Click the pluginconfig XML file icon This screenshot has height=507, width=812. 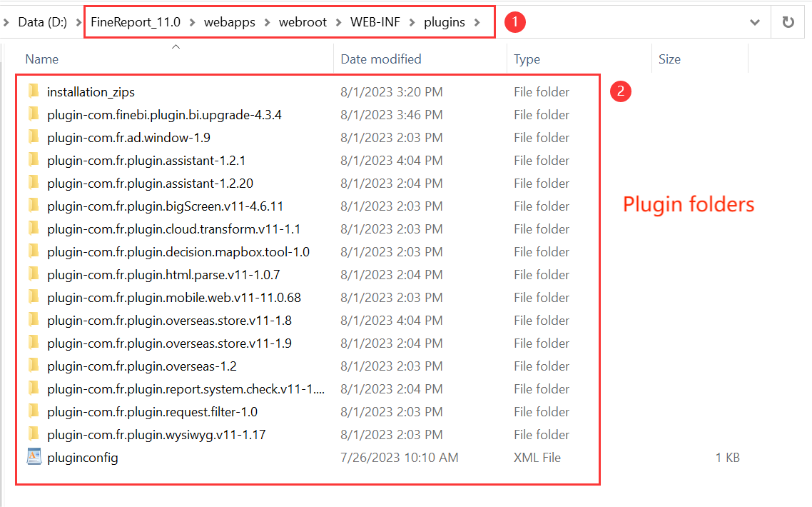point(34,457)
